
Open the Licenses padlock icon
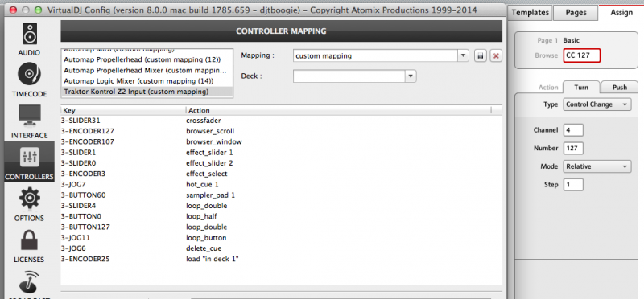29,240
